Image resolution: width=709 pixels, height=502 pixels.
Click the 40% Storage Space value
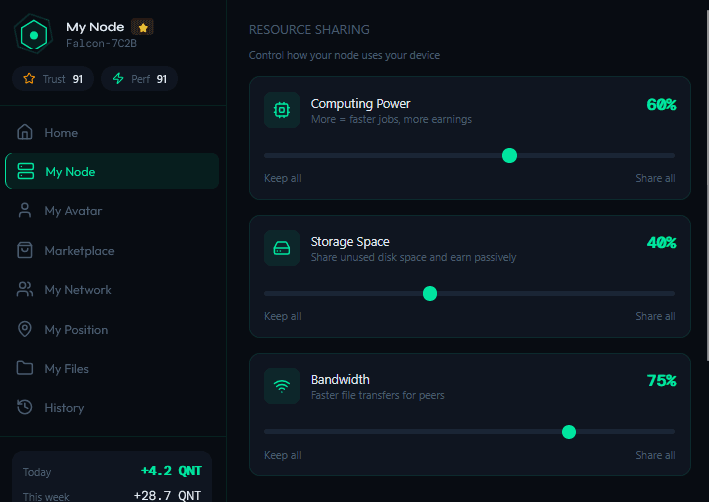pyautogui.click(x=661, y=242)
